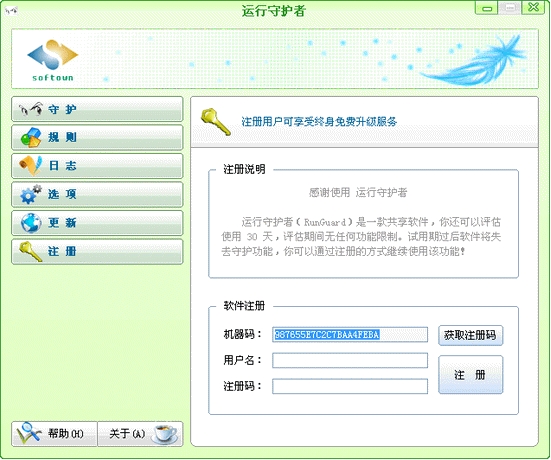This screenshot has height=460, width=551.
Task: Open the 守护 (Guard) section
Action: coord(97,109)
